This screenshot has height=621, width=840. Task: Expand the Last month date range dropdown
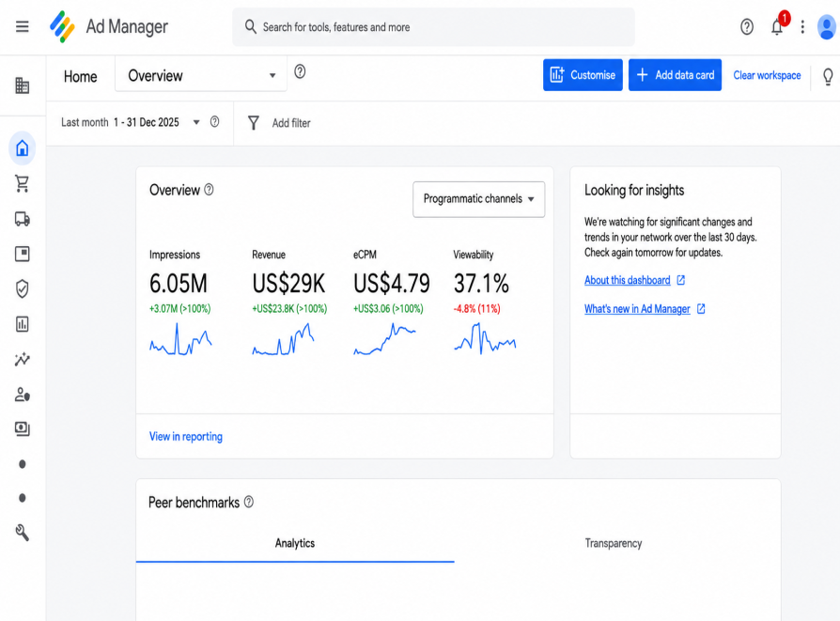(x=131, y=122)
